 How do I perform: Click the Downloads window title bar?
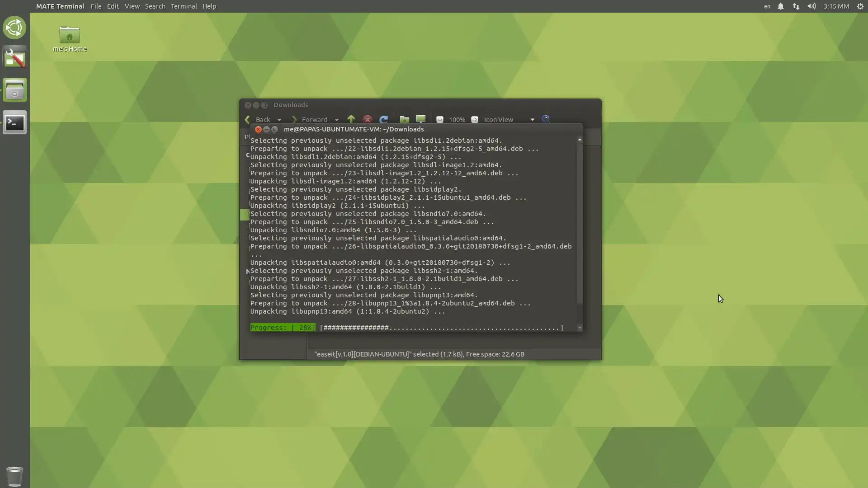coord(420,105)
